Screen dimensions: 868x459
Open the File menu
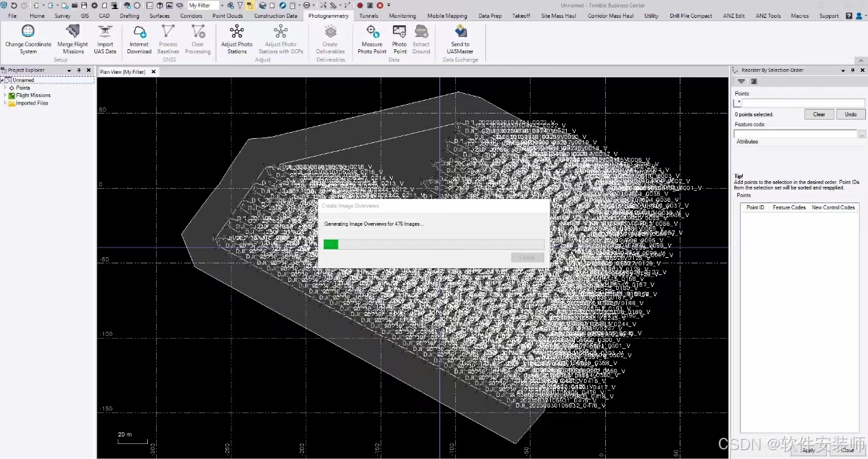(x=12, y=16)
